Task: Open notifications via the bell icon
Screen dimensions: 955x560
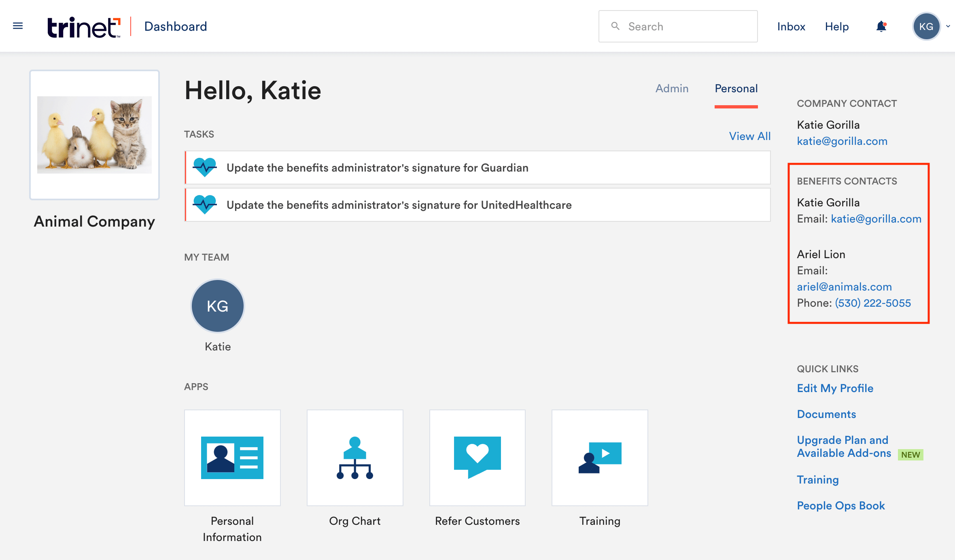Action: [x=881, y=26]
